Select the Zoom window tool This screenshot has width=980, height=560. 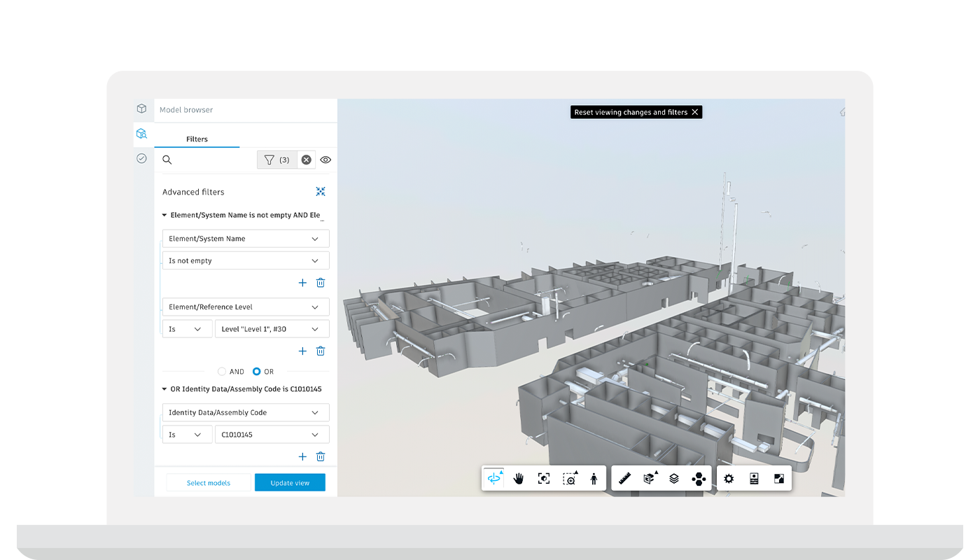570,478
